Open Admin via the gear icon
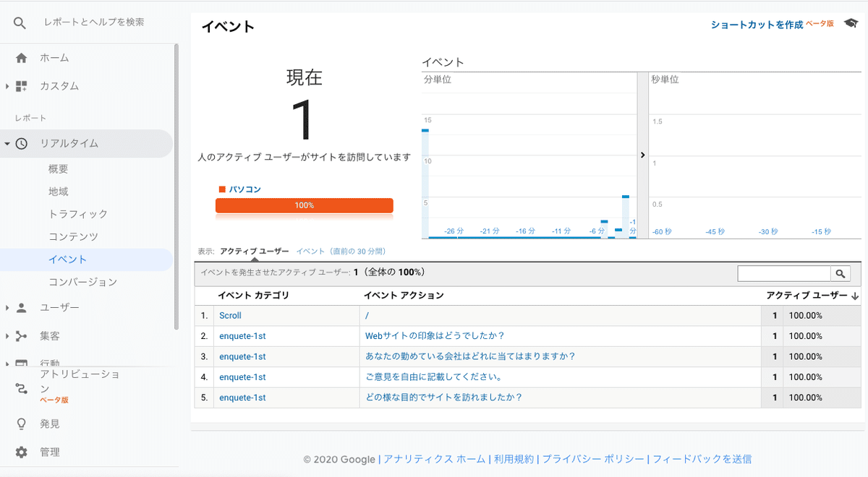 [x=21, y=452]
